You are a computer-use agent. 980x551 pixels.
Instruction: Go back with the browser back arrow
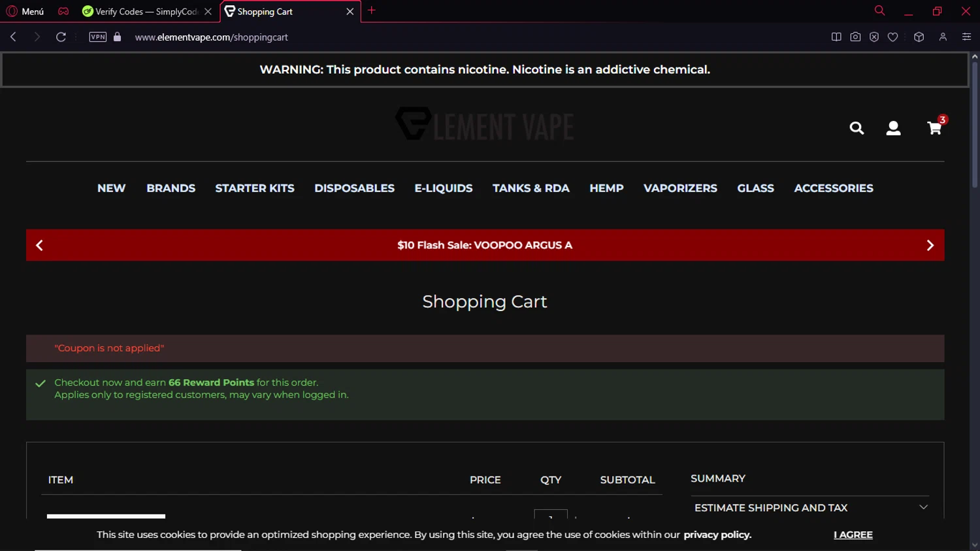pos(13,37)
